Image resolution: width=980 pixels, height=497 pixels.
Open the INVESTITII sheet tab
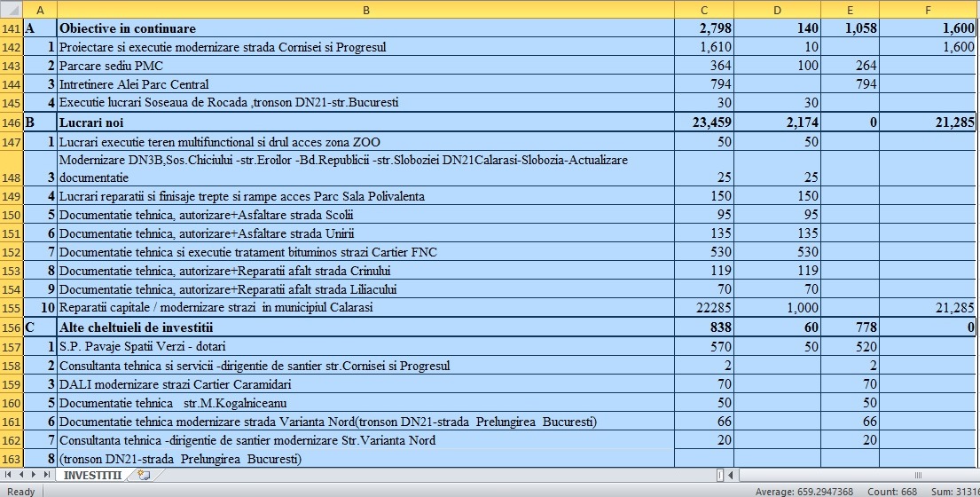[92, 475]
